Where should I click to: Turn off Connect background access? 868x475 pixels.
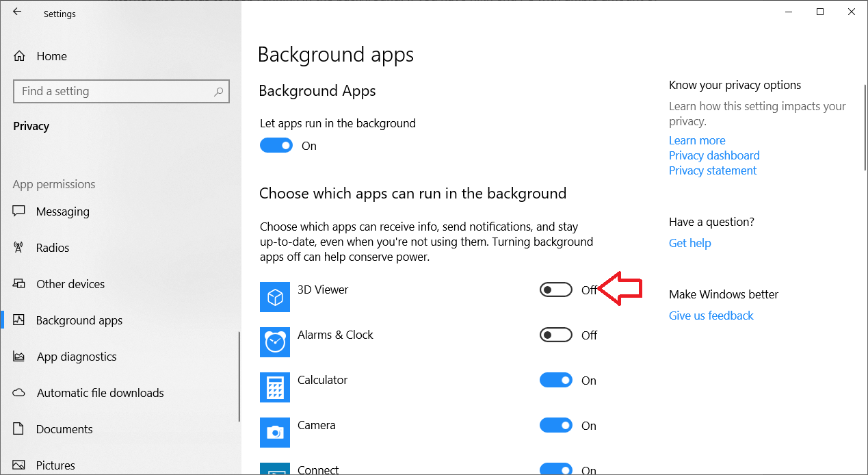click(x=555, y=469)
